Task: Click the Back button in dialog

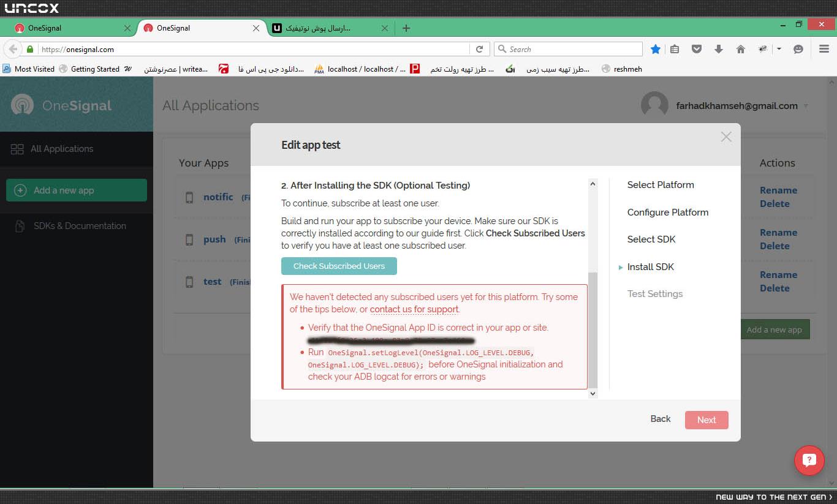Action: tap(661, 419)
